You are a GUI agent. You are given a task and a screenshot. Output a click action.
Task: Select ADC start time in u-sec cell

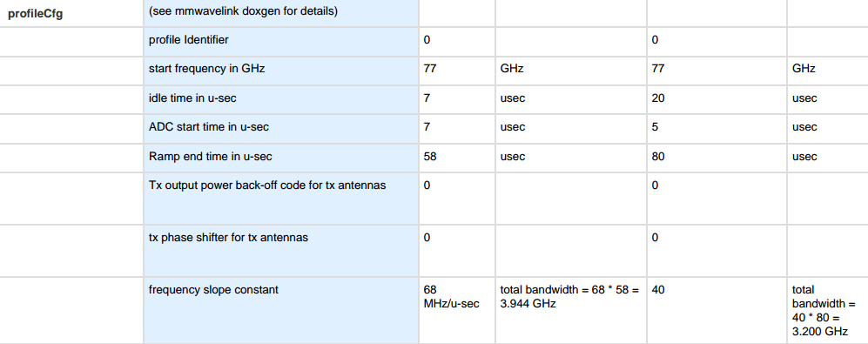click(280, 128)
